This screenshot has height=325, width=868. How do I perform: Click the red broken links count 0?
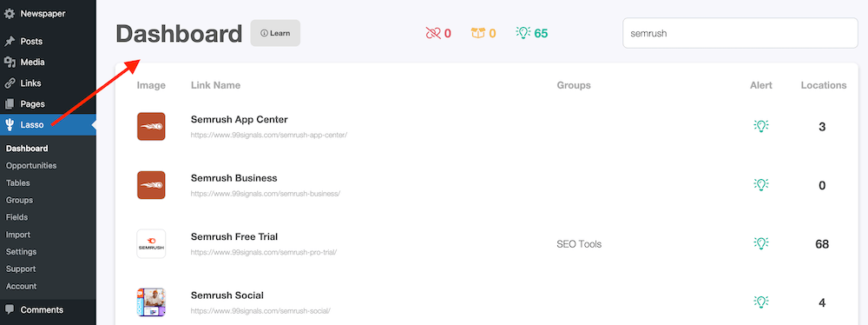tap(447, 34)
